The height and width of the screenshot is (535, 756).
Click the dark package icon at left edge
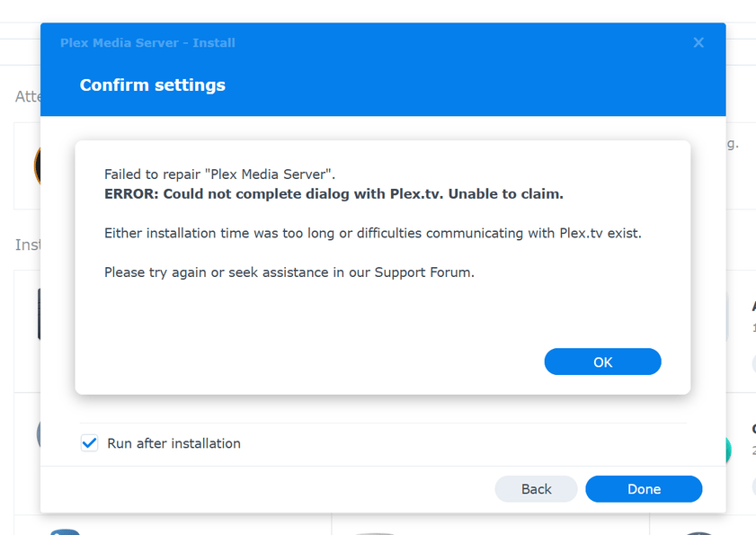pyautogui.click(x=39, y=315)
